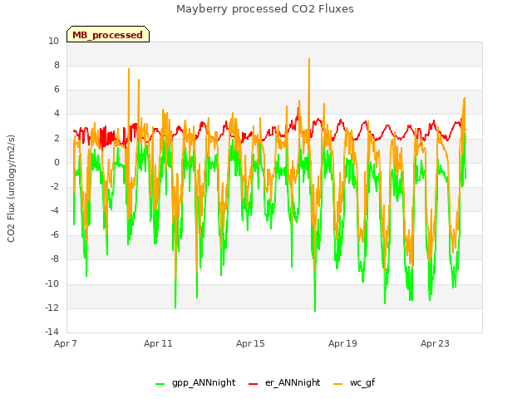Toggle er_ANNnight legend entry

pos(284,383)
